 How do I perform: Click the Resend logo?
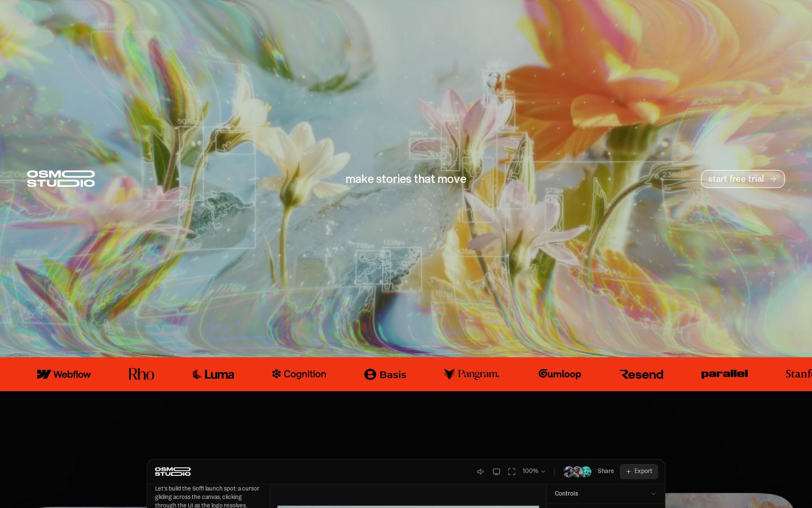click(641, 374)
